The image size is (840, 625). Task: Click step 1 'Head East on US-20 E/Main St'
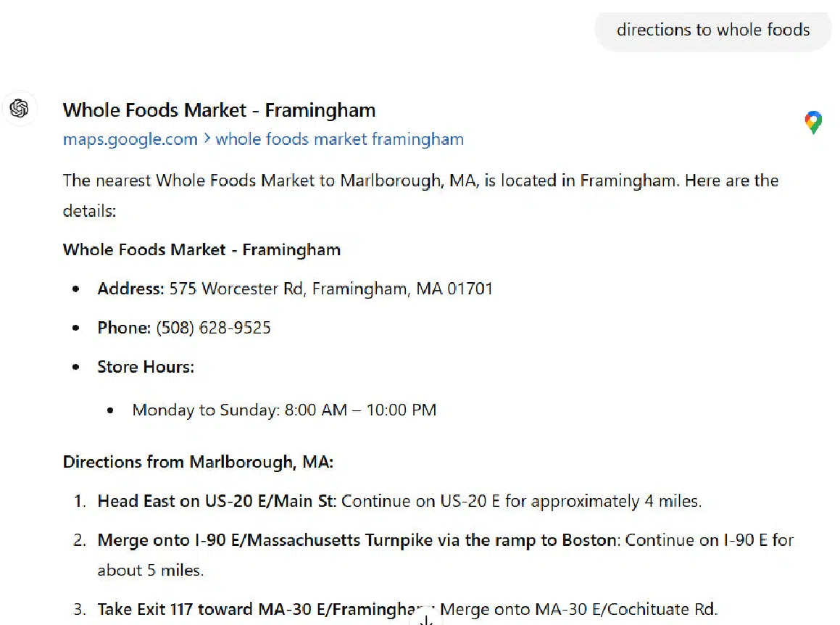[217, 501]
